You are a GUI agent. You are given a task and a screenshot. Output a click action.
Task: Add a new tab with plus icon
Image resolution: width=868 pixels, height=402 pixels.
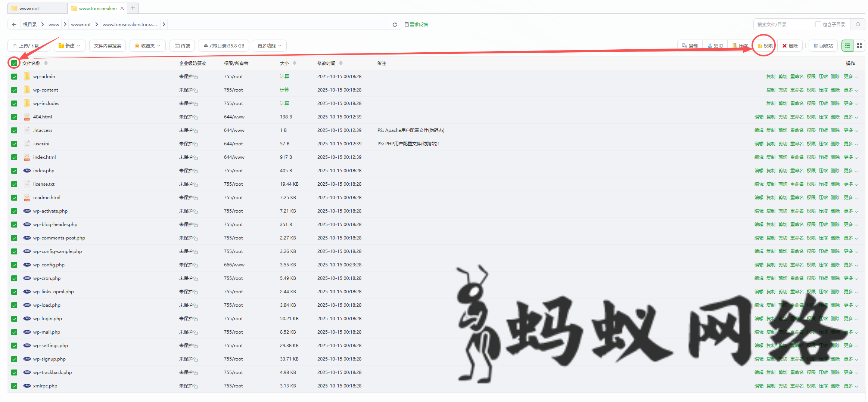click(133, 8)
